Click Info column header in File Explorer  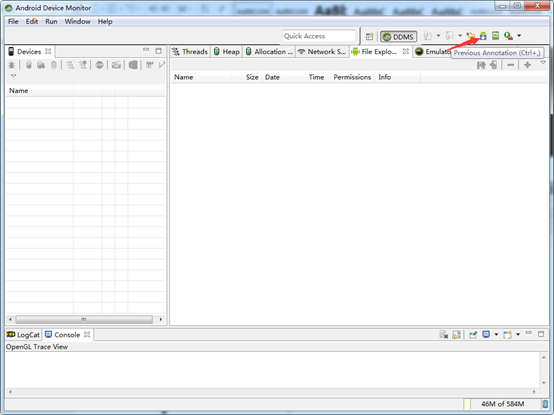click(398, 77)
